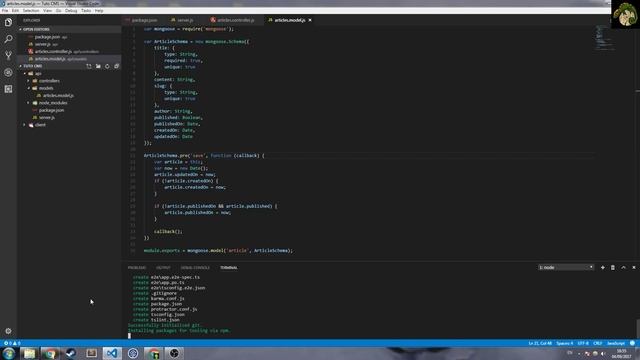Screen dimensions: 640x360
Task: Select server.js in Open Editors list
Action: (42, 44)
